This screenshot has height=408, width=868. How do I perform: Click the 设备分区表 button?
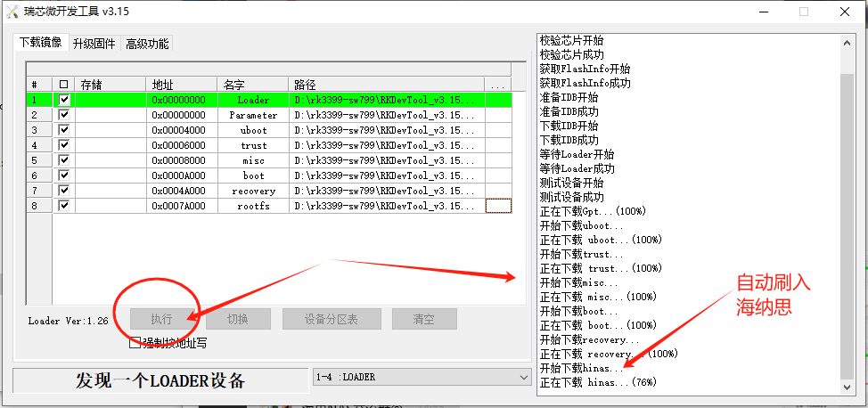click(332, 319)
